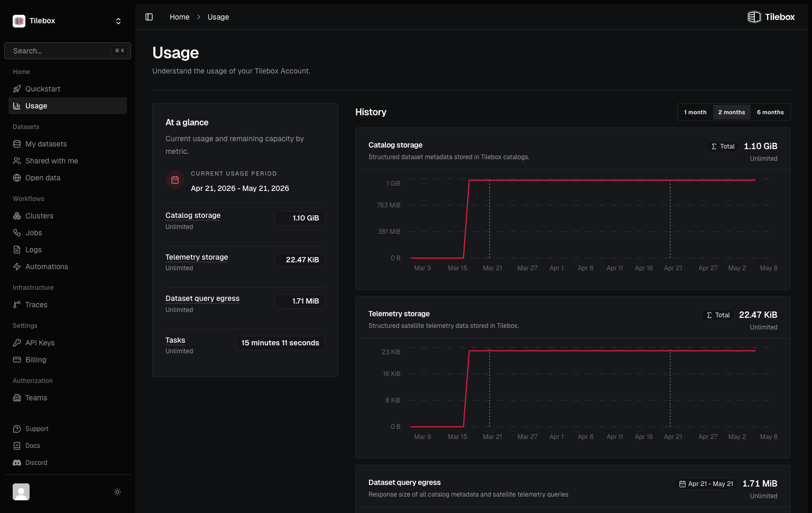
Task: Click the 1.10 GiB value in At a glance
Action: [300, 218]
